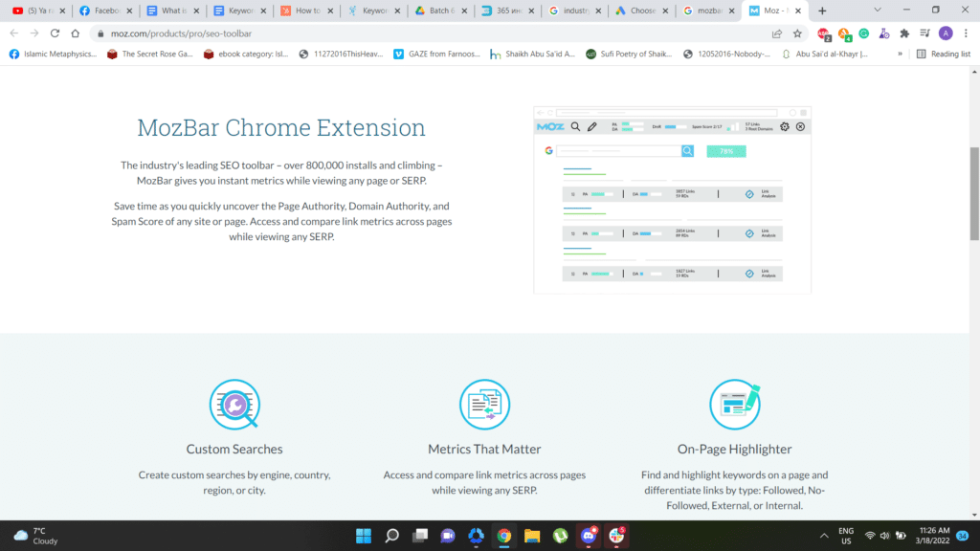The width and height of the screenshot is (980, 551).
Task: Open Discord from the taskbar
Action: 589,536
